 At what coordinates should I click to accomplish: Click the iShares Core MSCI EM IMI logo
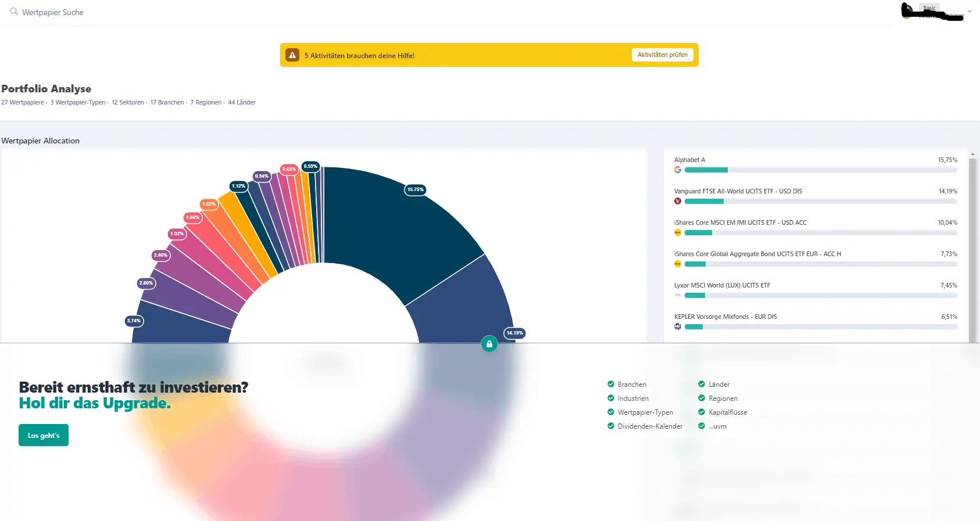pyautogui.click(x=678, y=232)
